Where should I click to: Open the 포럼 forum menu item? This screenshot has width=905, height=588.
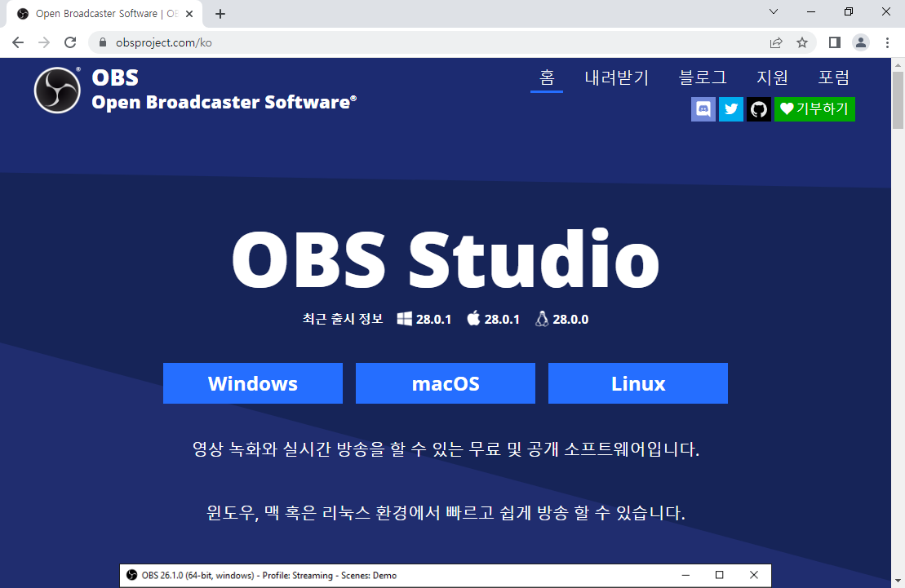coord(833,77)
